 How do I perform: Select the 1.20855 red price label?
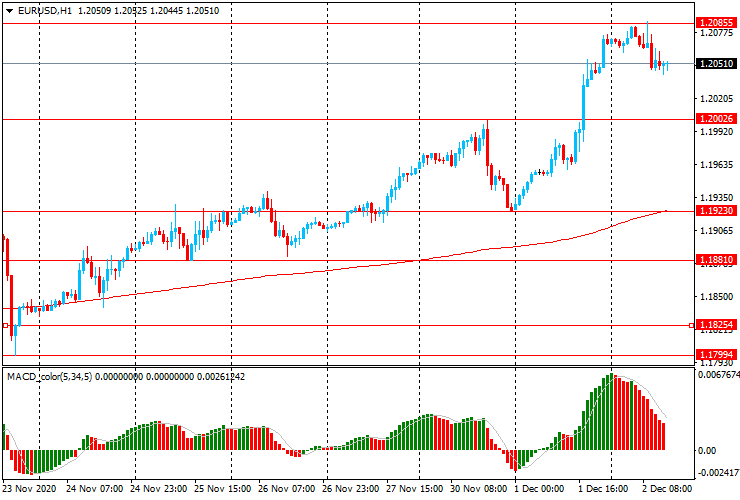click(x=716, y=22)
